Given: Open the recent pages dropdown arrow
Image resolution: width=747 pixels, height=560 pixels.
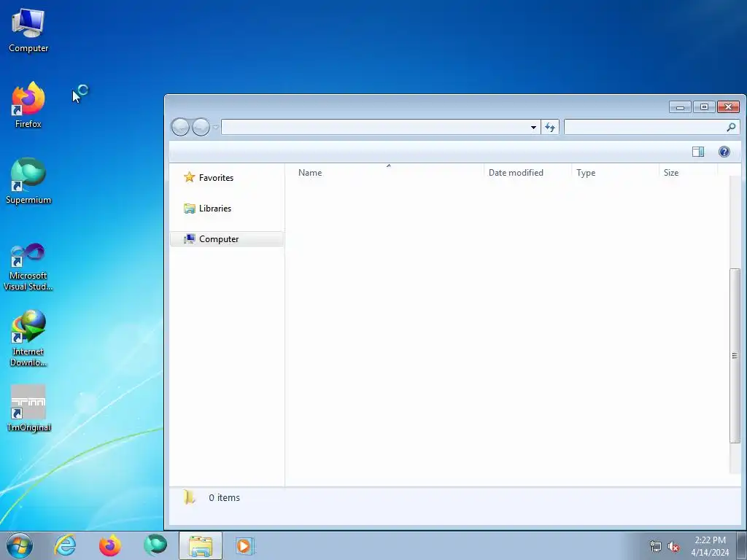Looking at the screenshot, I should tap(215, 127).
